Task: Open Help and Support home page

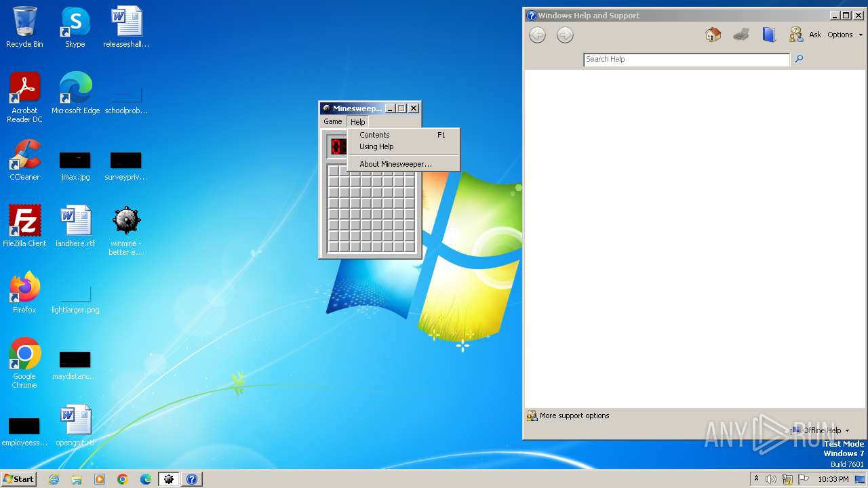Action: (713, 35)
